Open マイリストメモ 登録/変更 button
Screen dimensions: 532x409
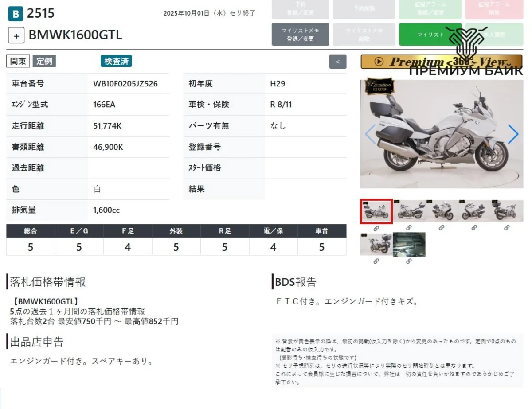[300, 35]
